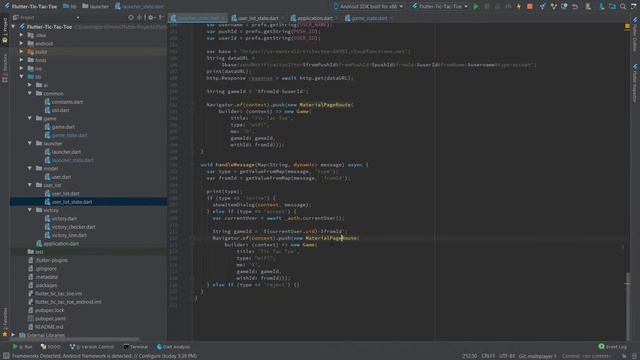The height and width of the screenshot is (360, 640).
Task: Open Search Everywhere magnifier icon
Action: point(623,7)
